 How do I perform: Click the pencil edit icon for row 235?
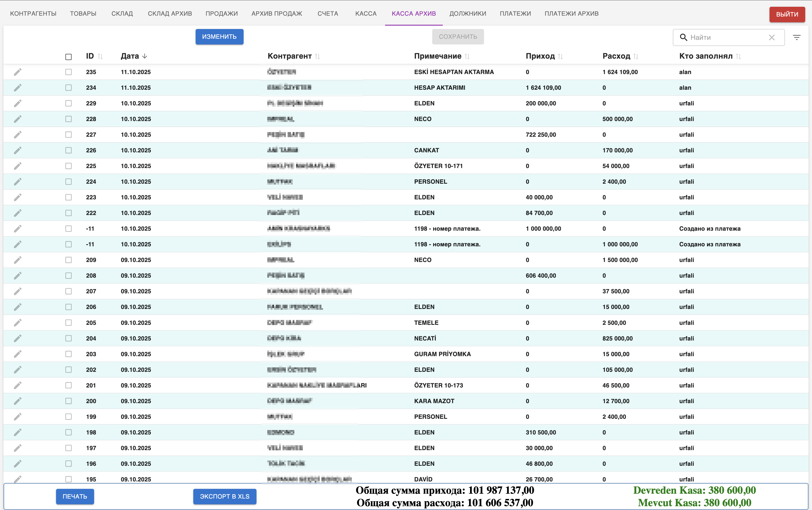18,72
